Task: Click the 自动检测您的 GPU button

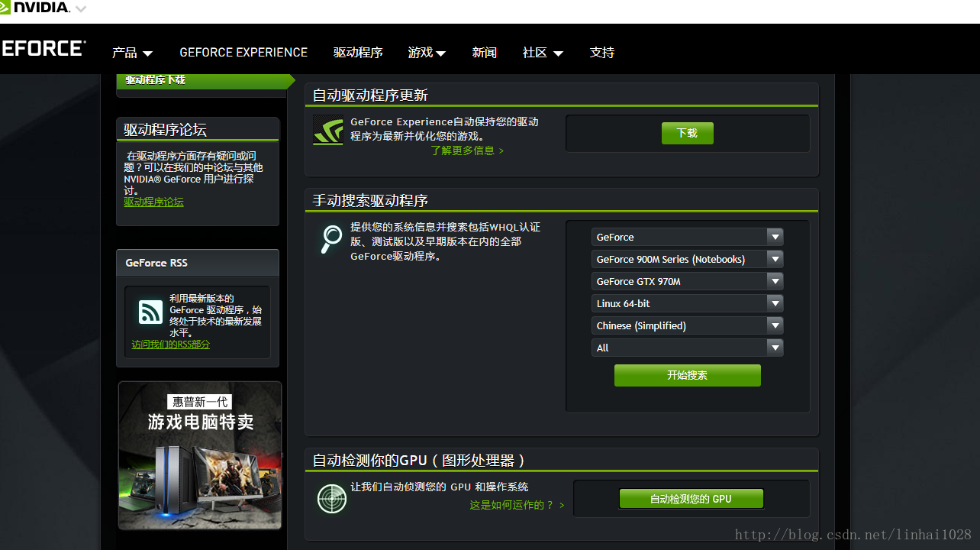Action: (691, 499)
